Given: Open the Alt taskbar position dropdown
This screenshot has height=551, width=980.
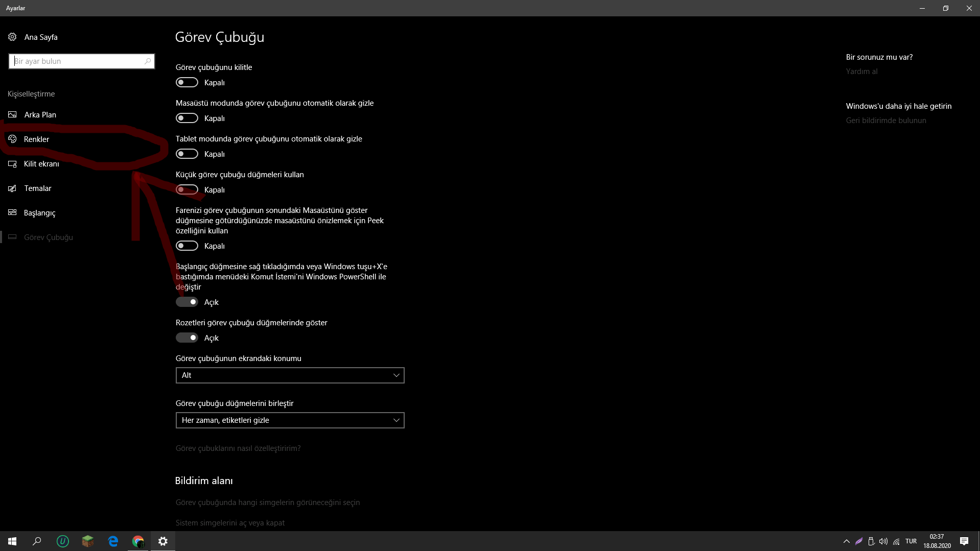Looking at the screenshot, I should click(290, 375).
